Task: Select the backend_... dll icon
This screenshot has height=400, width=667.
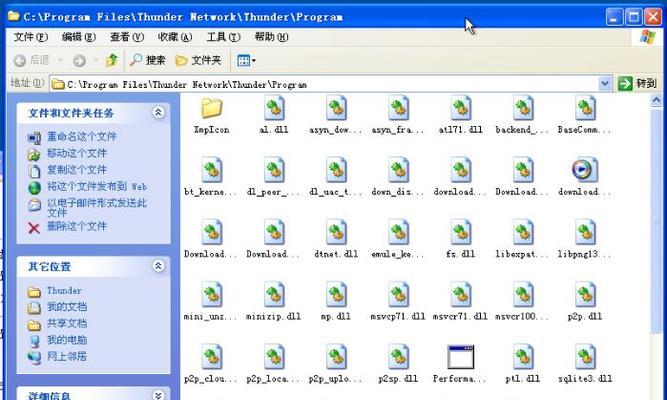Action: (x=523, y=108)
